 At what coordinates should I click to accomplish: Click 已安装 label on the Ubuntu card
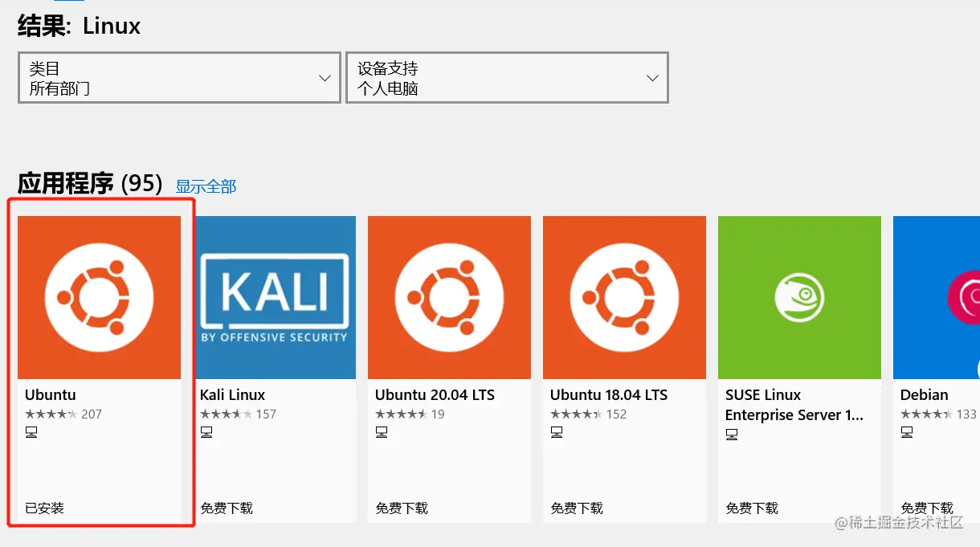[x=44, y=508]
